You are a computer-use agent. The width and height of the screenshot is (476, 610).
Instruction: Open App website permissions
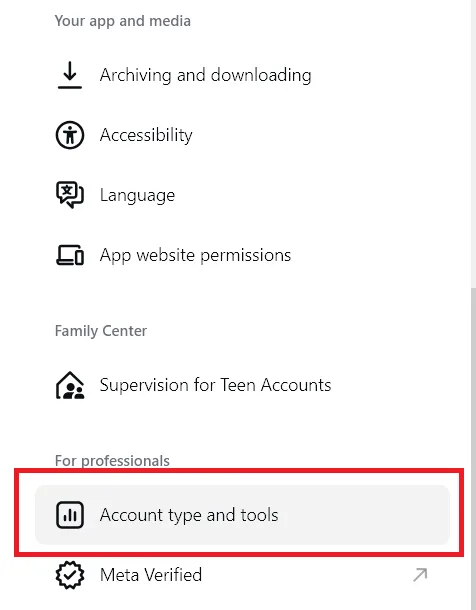coord(242,255)
